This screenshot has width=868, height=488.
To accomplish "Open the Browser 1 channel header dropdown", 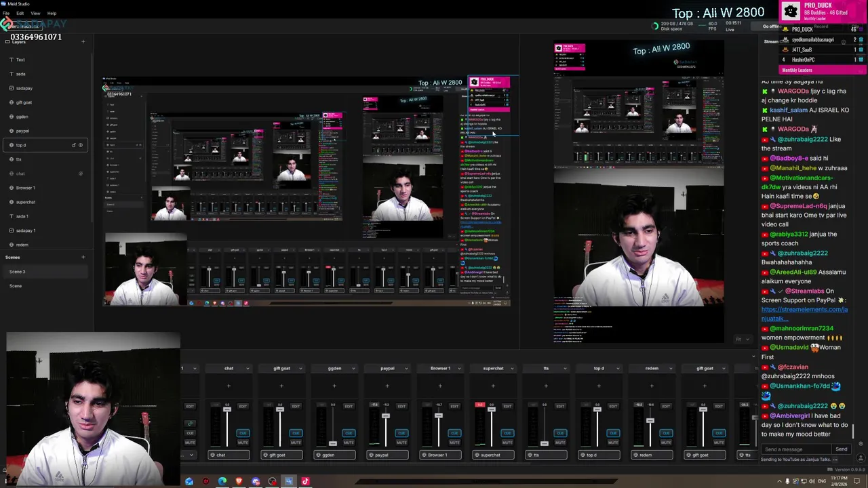I will point(459,368).
